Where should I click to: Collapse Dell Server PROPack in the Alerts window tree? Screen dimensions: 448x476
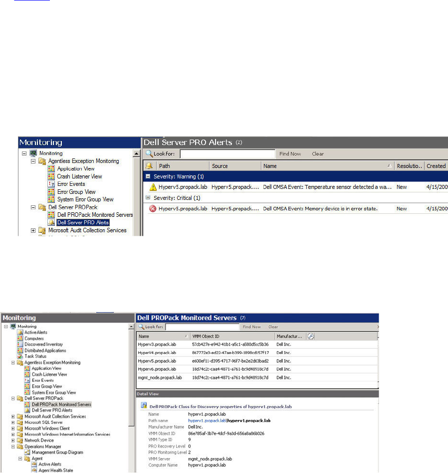click(x=33, y=207)
